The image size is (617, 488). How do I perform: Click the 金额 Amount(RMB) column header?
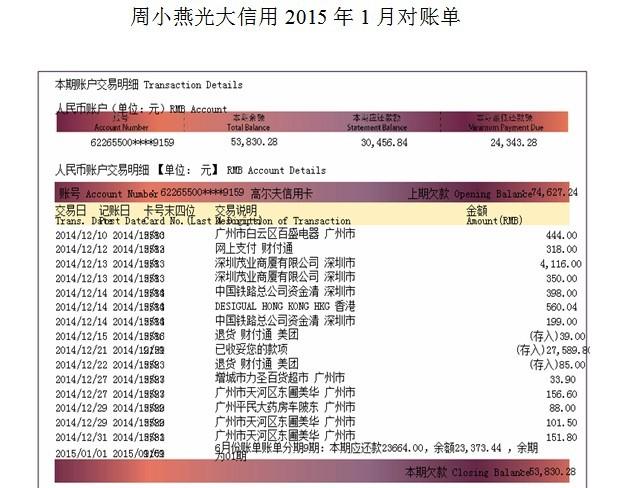click(494, 215)
